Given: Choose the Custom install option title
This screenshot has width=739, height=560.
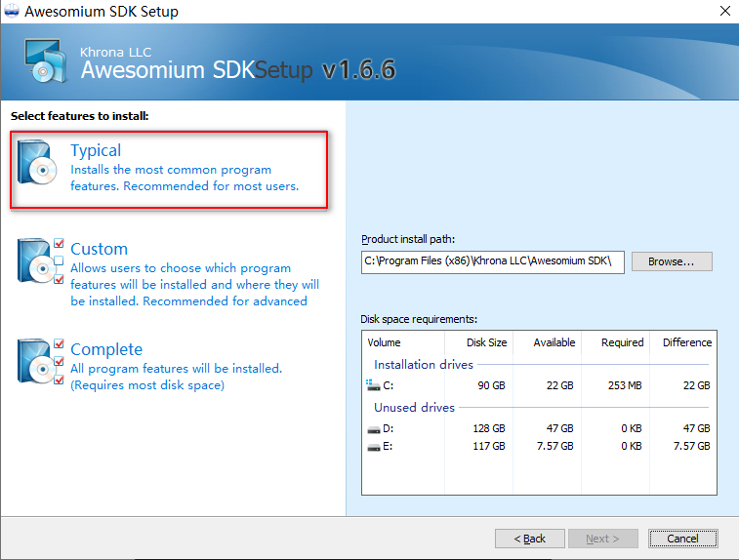Looking at the screenshot, I should click(99, 249).
